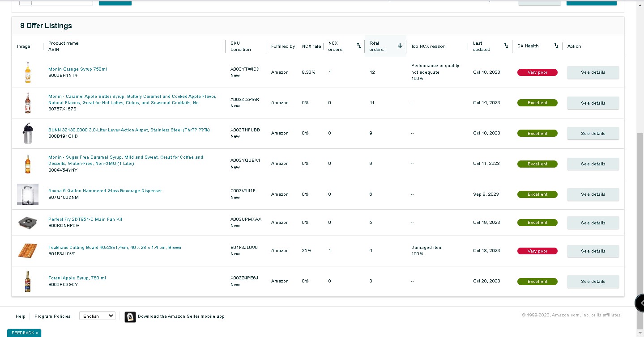644x337 pixels.
Task: Click Performance or quality not adequate reason
Action: 435,69
